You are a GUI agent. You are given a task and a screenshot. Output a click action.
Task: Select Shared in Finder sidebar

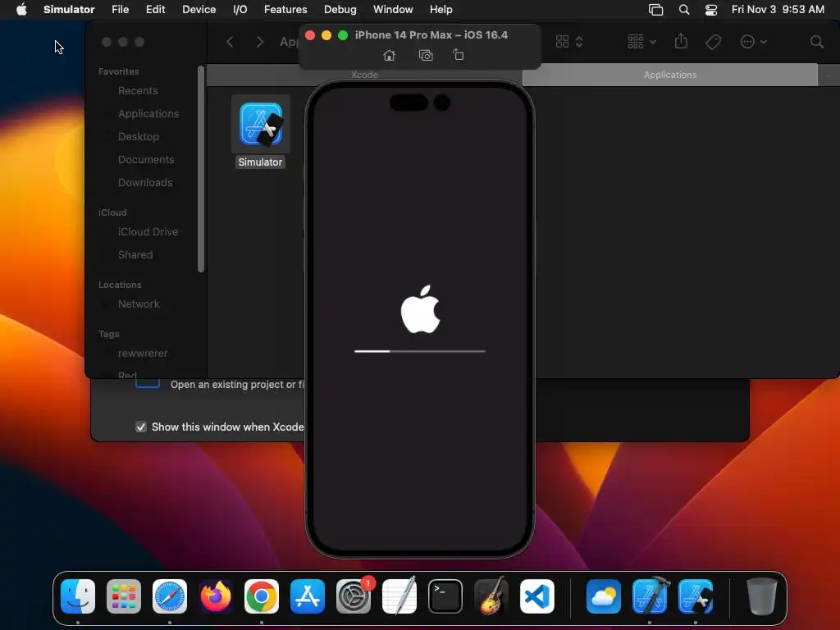135,255
